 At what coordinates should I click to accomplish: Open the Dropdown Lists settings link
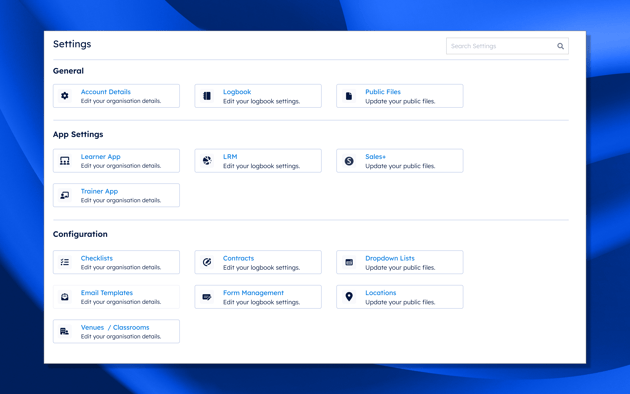point(390,258)
